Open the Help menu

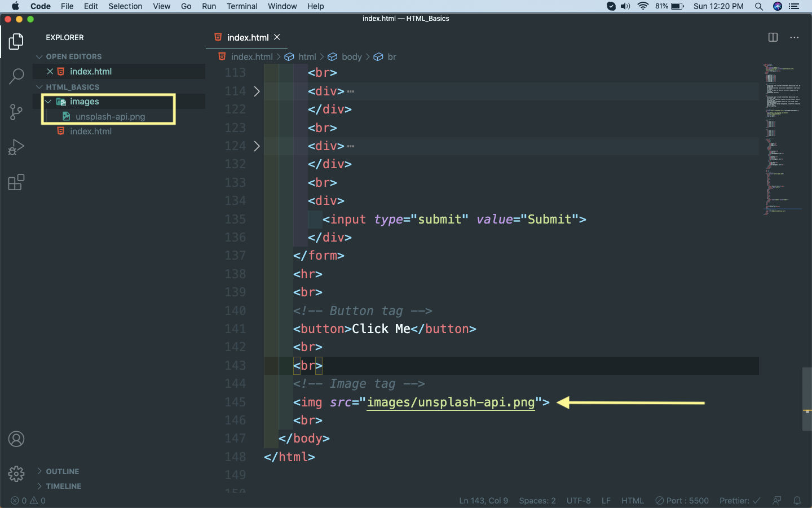click(x=315, y=6)
